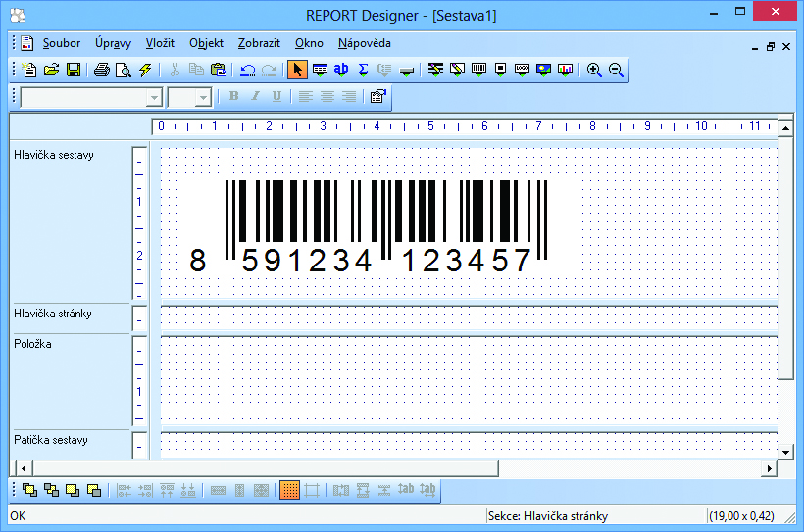Screen dimensions: 804x532
Task: Insert a text label with the ab tool
Action: (341, 70)
